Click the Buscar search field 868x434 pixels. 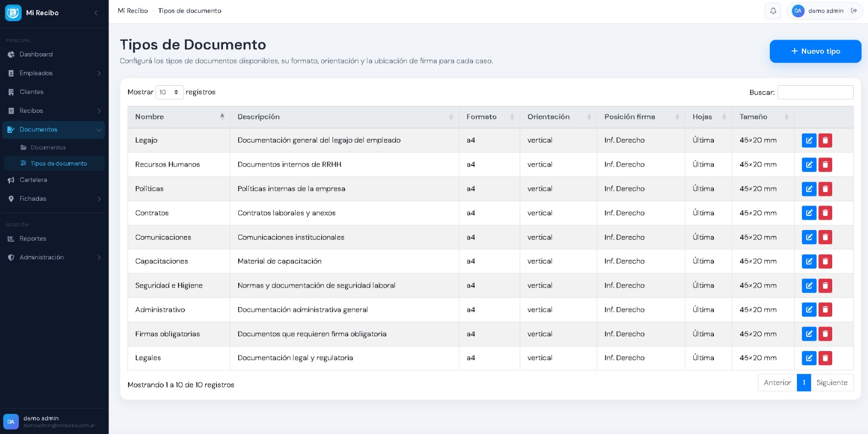pos(815,93)
